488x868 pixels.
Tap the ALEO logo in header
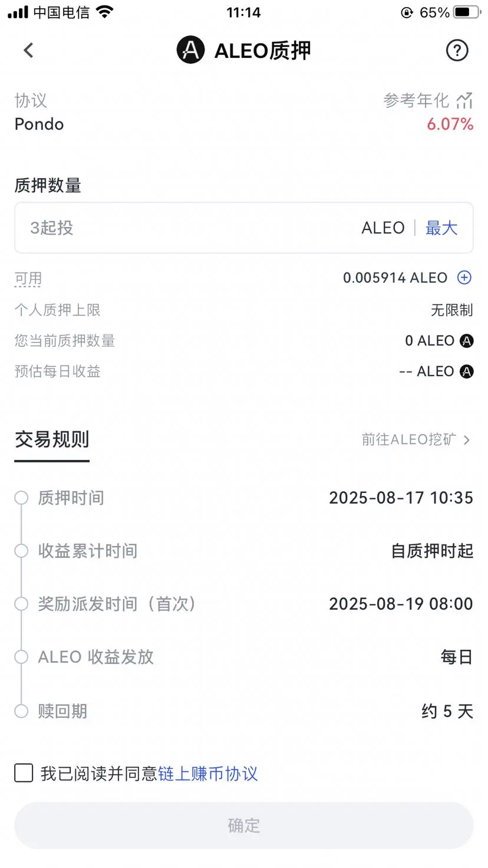[x=190, y=50]
